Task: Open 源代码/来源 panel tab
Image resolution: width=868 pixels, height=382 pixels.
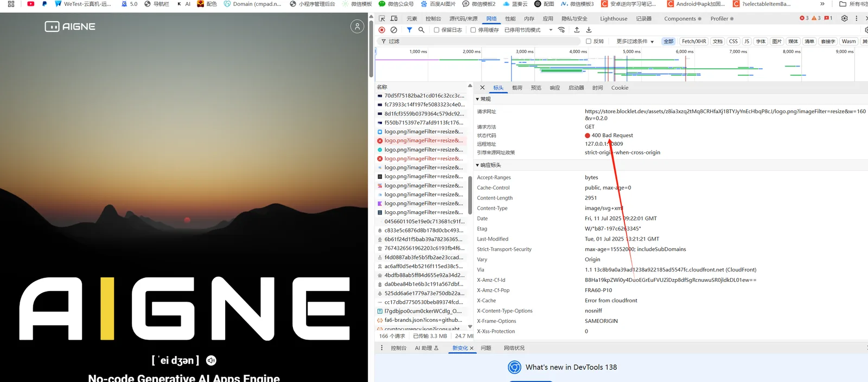Action: click(463, 18)
